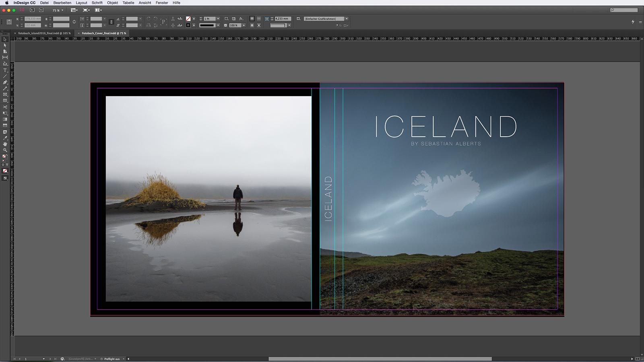This screenshot has width=644, height=362.
Task: Click the stroke color swatch in control bar
Action: [x=188, y=25]
